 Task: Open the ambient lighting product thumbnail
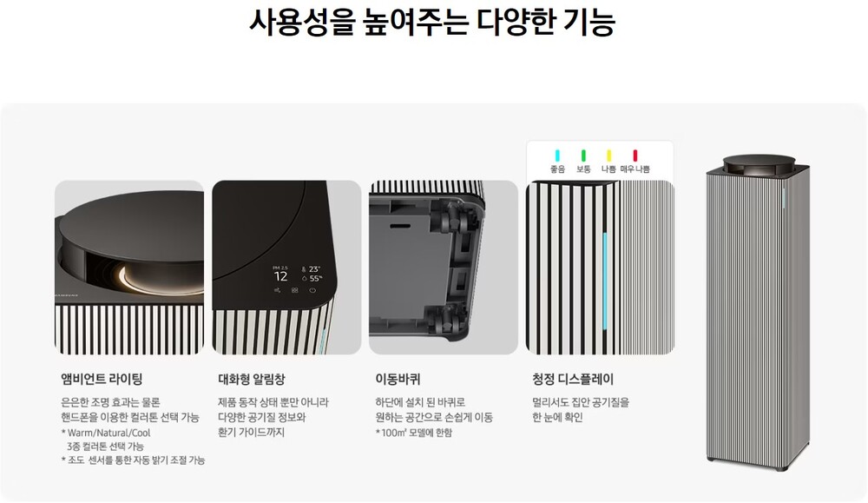click(x=129, y=268)
